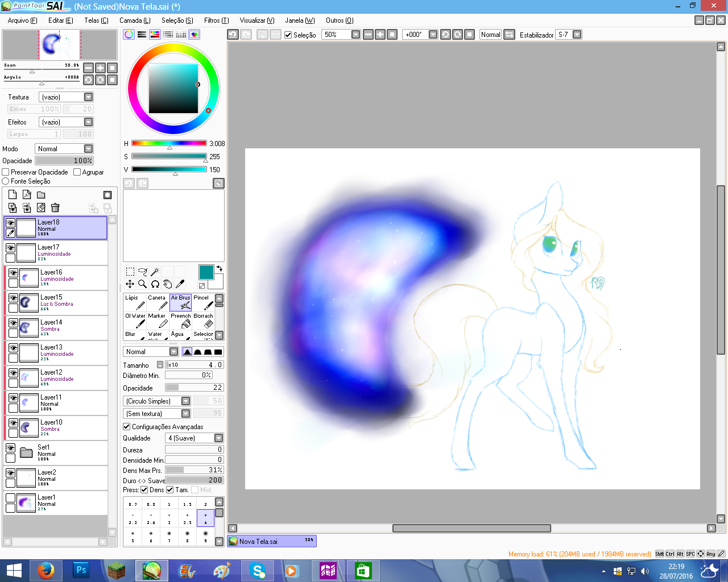This screenshot has width=728, height=582.
Task: Select the rotate canvas tool
Action: pos(155,284)
